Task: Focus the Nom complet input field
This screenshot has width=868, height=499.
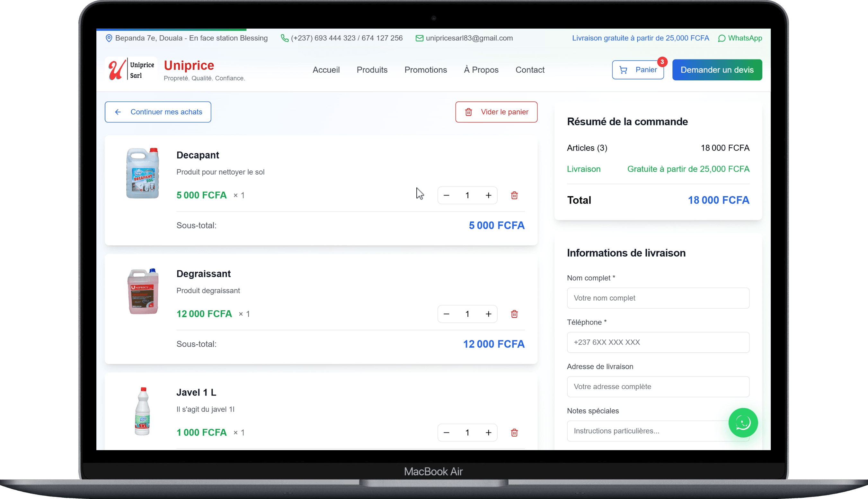Action: pos(658,298)
